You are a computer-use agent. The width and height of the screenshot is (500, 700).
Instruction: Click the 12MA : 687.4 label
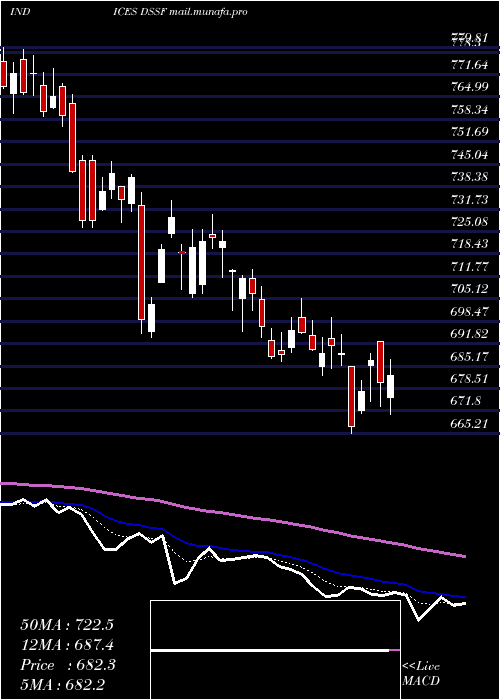point(67,645)
